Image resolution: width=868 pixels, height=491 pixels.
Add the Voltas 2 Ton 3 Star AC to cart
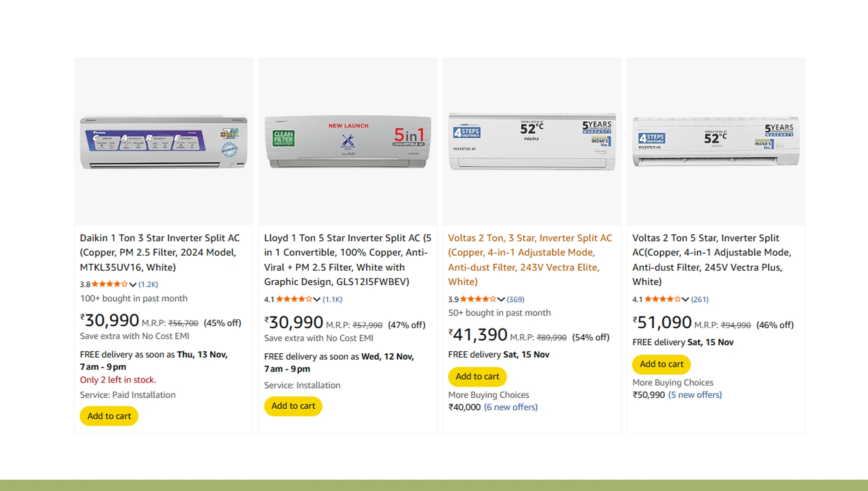[477, 376]
